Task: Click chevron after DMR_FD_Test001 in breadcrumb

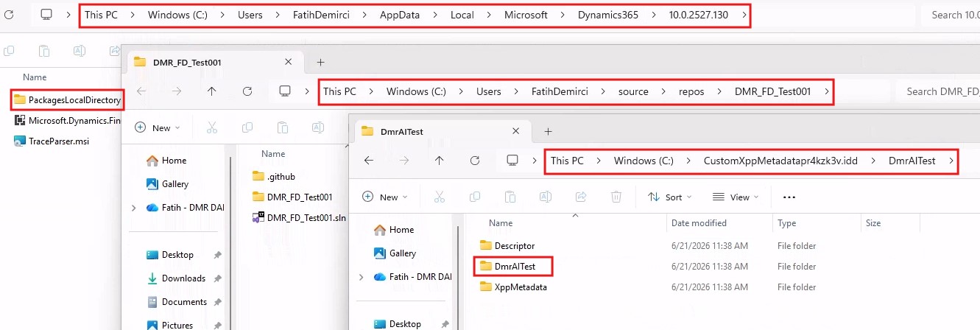Action: 828,91
